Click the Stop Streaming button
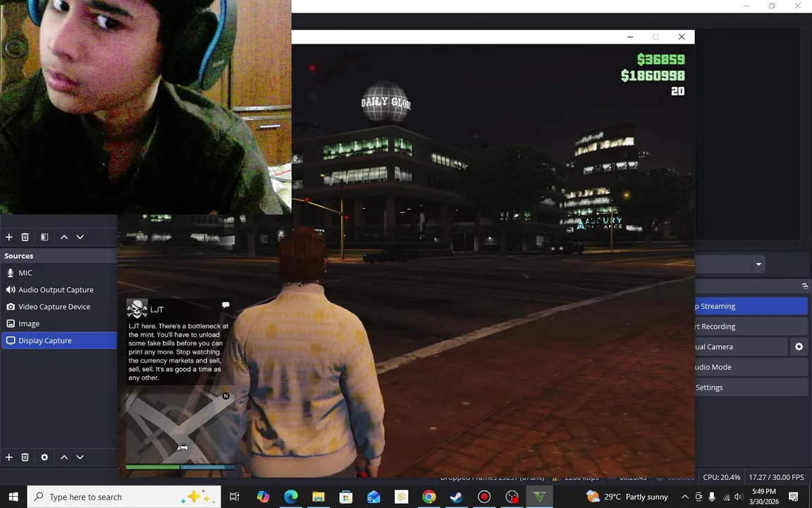This screenshot has width=812, height=508. pyautogui.click(x=751, y=306)
